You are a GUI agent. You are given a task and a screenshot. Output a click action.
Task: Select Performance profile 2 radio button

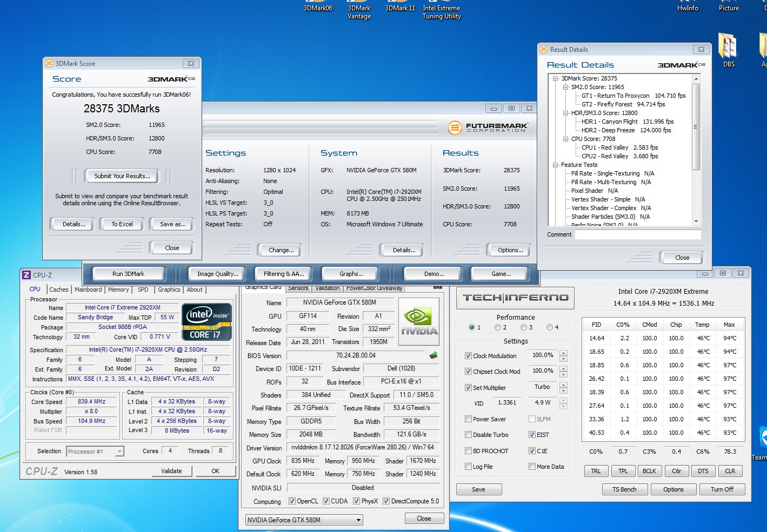(x=497, y=327)
